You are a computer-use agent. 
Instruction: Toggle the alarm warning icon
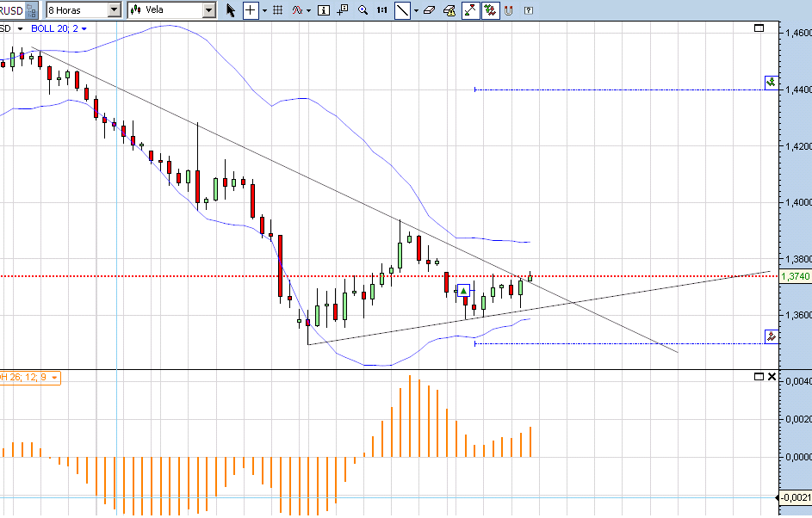click(x=450, y=9)
